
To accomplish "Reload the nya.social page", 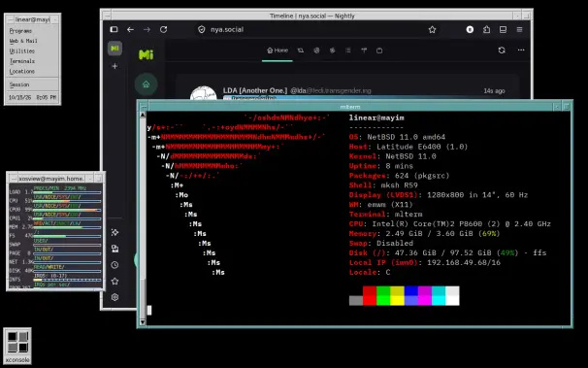I will coord(164,29).
